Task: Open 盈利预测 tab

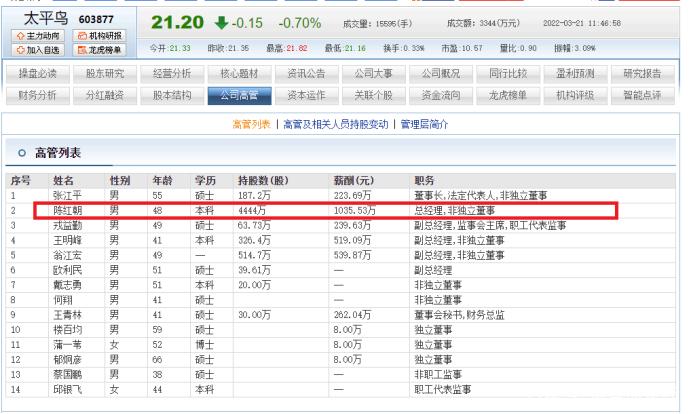Action: click(x=576, y=74)
